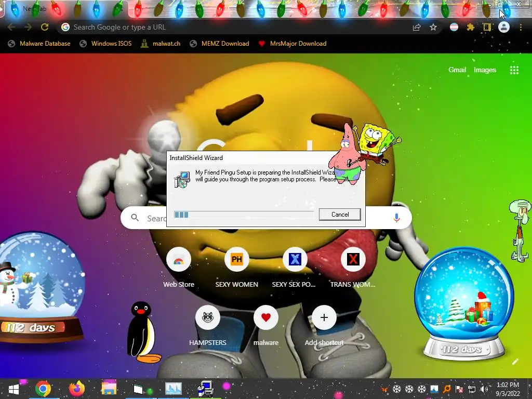Click the Squidward character on the right edge
The image size is (532, 399).
(520, 231)
